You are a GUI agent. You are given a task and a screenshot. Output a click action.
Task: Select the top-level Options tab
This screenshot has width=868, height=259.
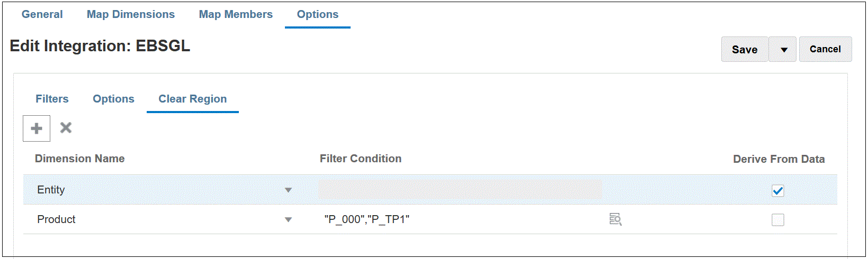(317, 14)
